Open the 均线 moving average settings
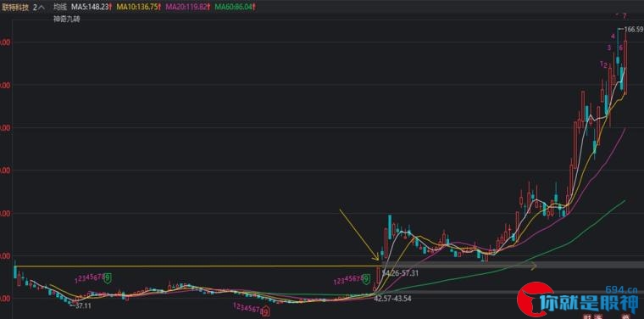This screenshot has width=644, height=319. click(60, 8)
